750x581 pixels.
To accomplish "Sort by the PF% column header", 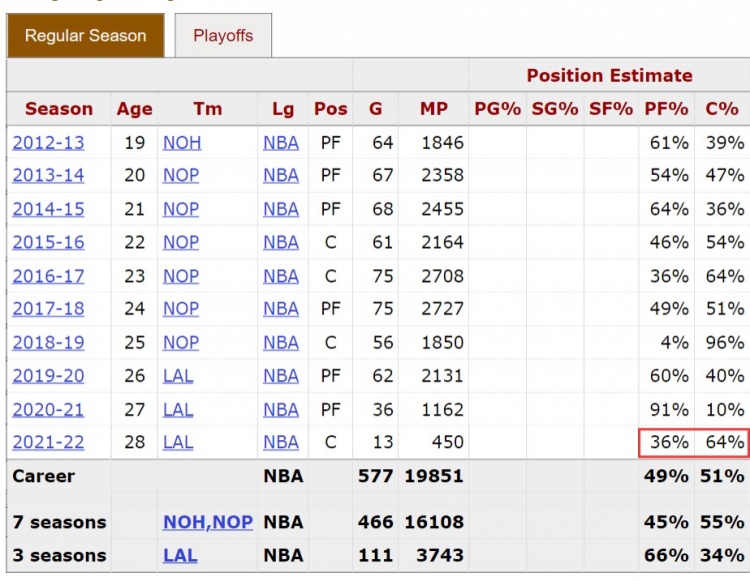I will coord(666,109).
